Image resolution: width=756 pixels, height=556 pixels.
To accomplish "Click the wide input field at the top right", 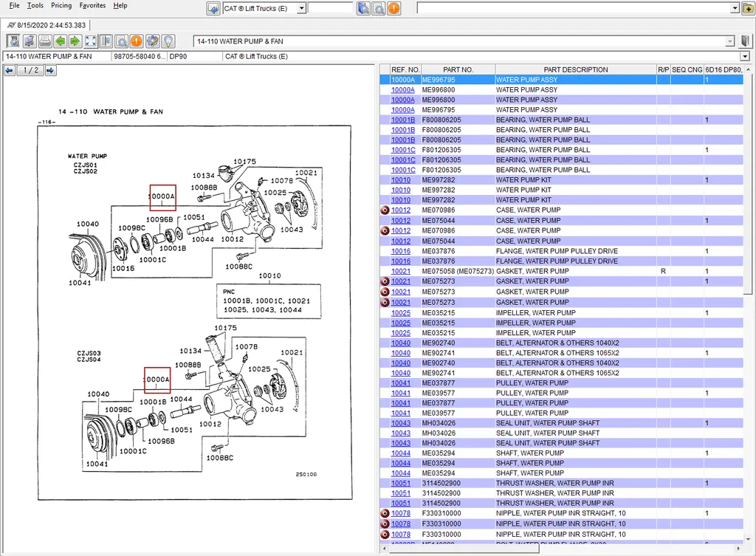I will click(x=574, y=8).
